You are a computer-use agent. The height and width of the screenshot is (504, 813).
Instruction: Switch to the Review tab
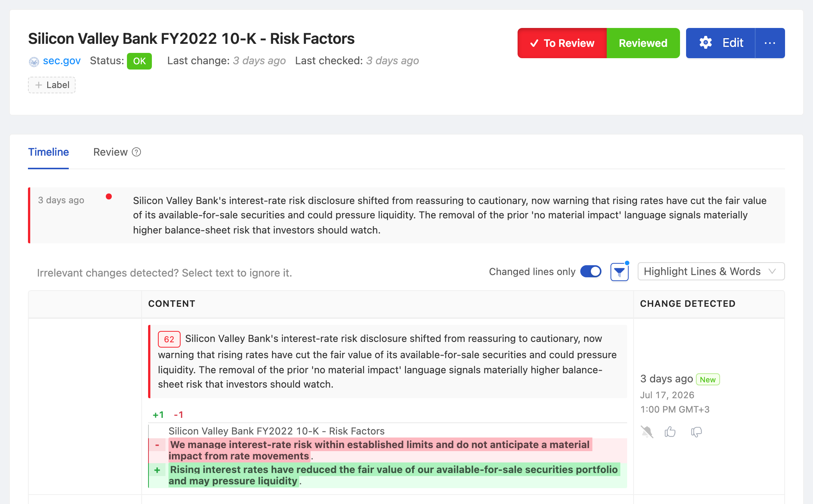[x=110, y=152]
